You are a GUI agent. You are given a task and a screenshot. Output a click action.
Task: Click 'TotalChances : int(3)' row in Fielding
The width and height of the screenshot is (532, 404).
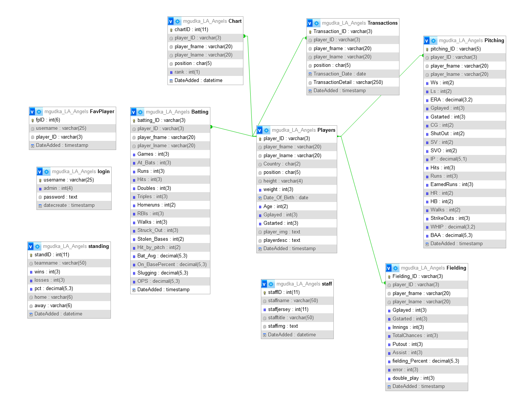(x=427, y=336)
